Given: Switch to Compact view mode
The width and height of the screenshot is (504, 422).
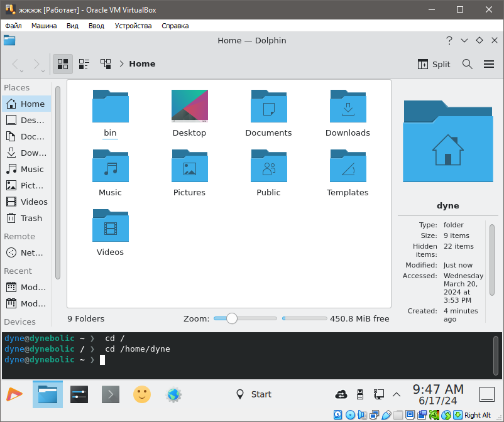Looking at the screenshot, I should [x=84, y=64].
